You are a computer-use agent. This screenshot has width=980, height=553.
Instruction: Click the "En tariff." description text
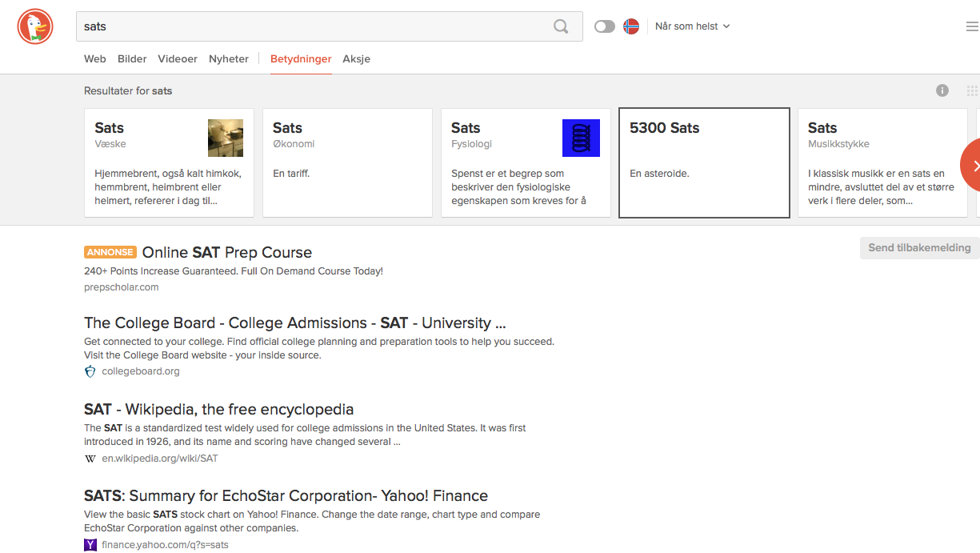(x=291, y=174)
